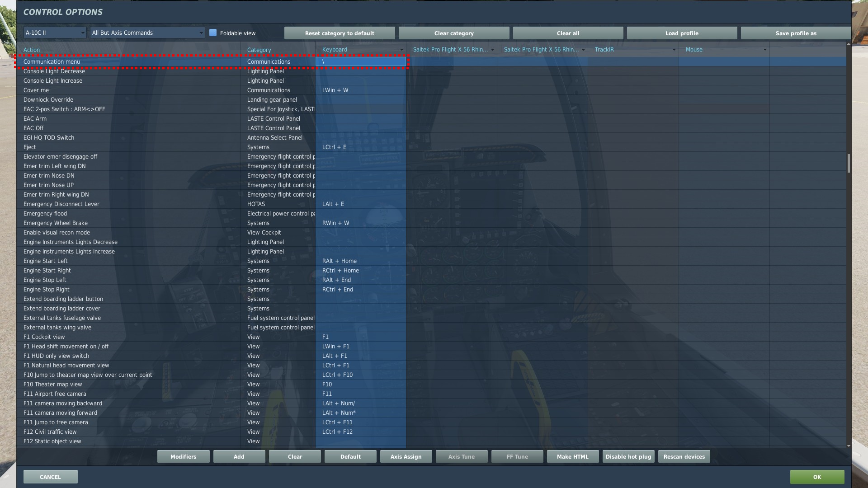The width and height of the screenshot is (868, 488).
Task: Expand the Keyboard column header arrow
Action: coord(401,50)
